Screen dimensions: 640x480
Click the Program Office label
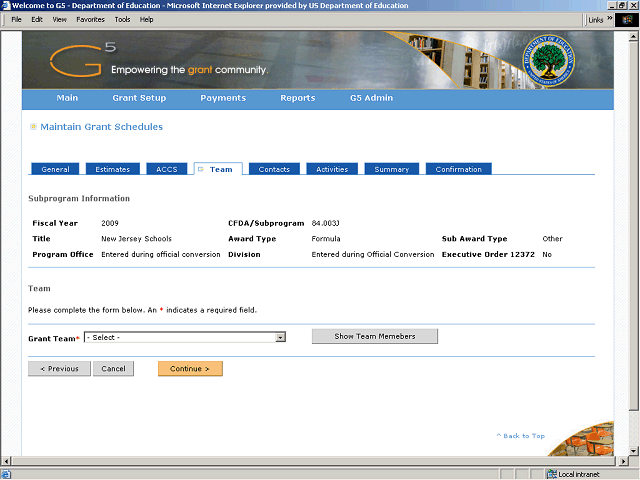coord(63,254)
